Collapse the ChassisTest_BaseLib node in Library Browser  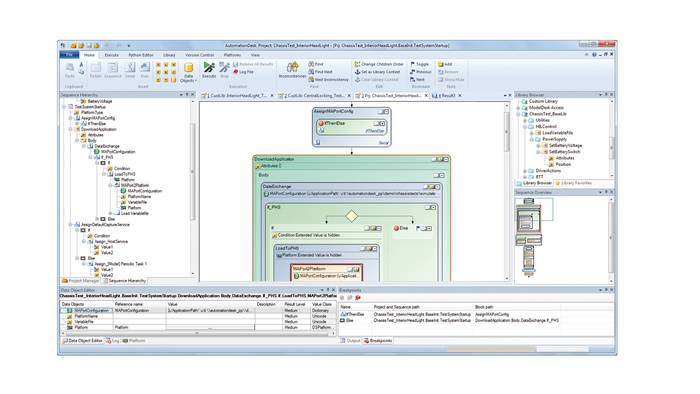[519, 114]
